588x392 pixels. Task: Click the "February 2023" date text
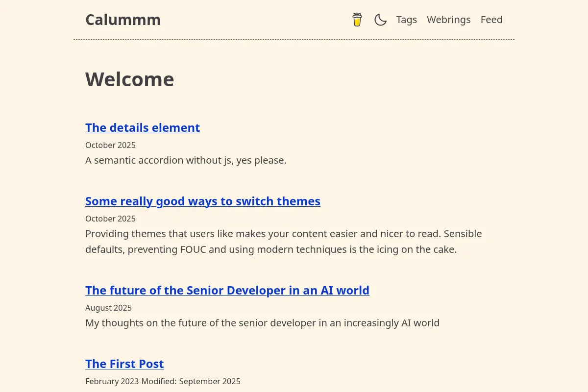pyautogui.click(x=112, y=381)
